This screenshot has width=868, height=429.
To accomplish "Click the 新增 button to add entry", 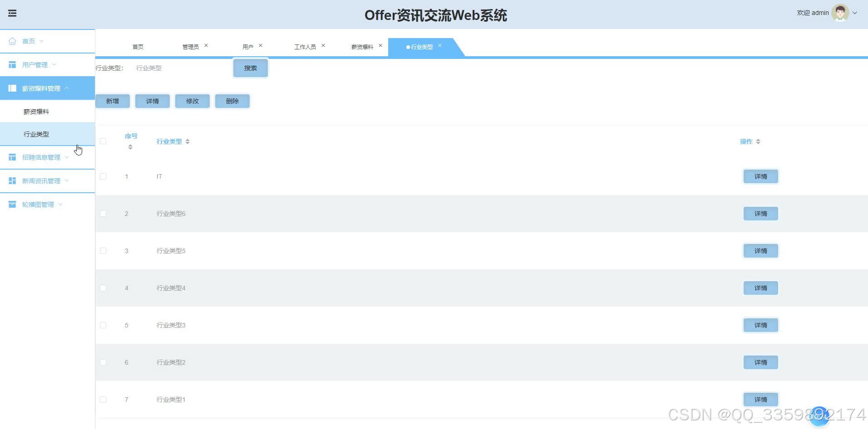I will click(x=112, y=101).
